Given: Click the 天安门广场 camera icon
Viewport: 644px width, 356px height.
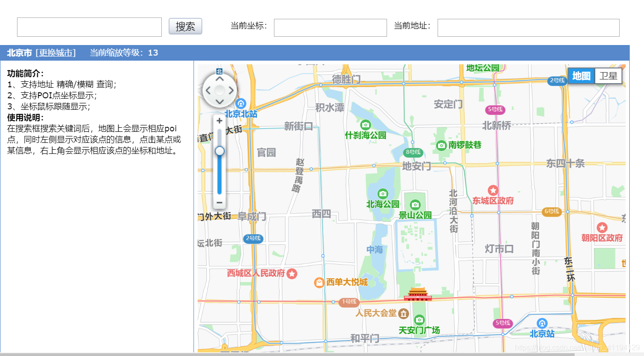Looking at the screenshot, I should [x=419, y=320].
